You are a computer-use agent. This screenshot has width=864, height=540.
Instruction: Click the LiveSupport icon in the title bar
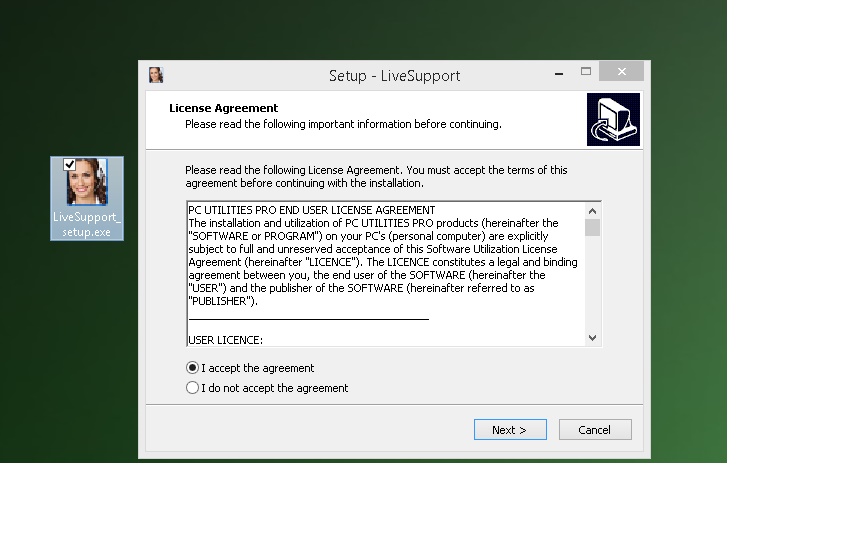point(156,75)
